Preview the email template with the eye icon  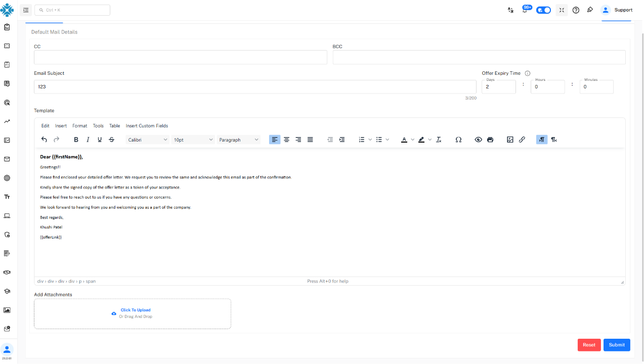tap(478, 140)
